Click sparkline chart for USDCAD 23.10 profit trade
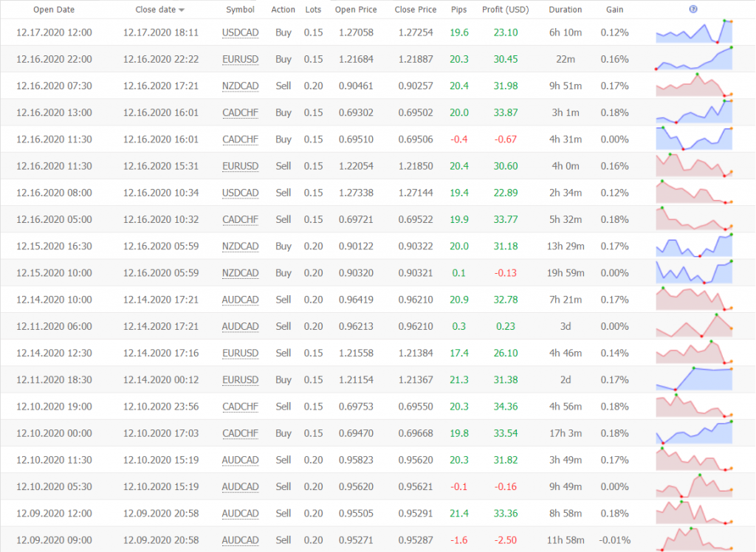 pos(694,32)
